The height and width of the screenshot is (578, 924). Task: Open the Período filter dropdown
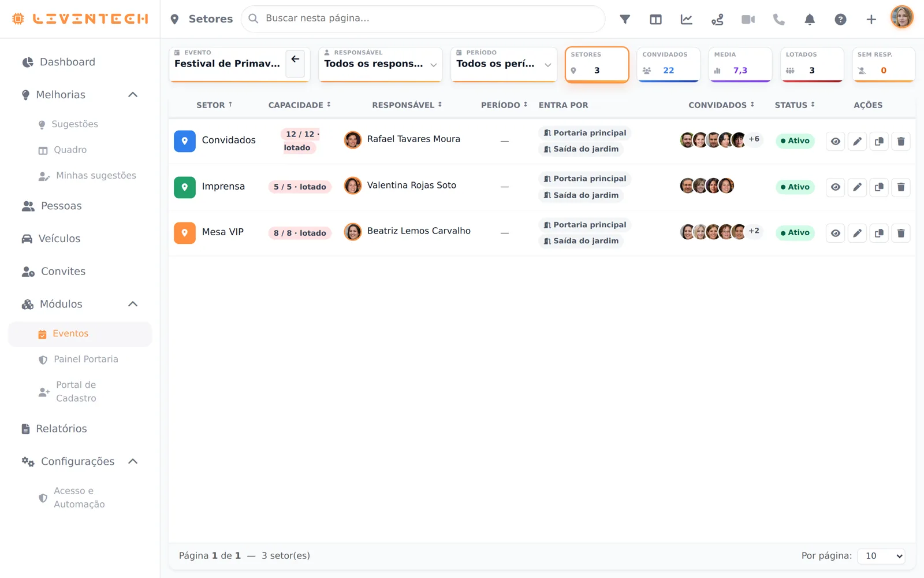504,64
